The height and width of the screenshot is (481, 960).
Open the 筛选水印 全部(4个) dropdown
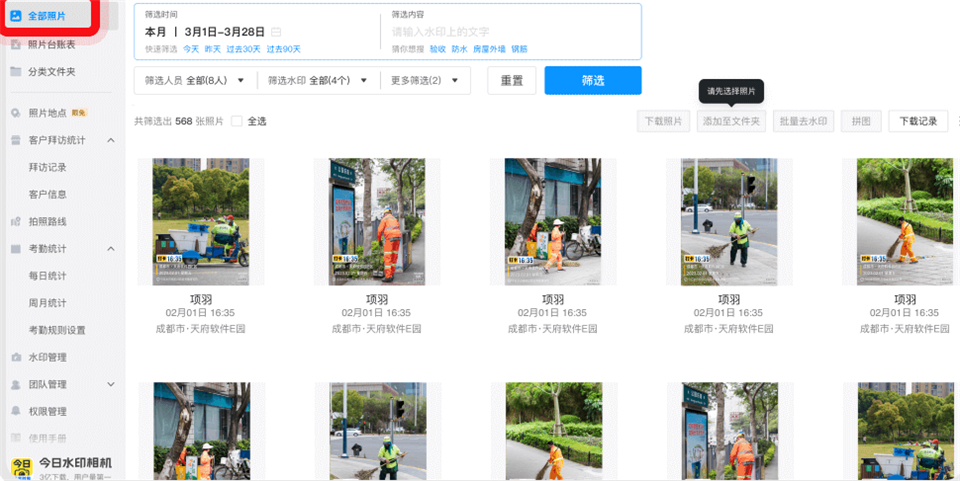(318, 80)
